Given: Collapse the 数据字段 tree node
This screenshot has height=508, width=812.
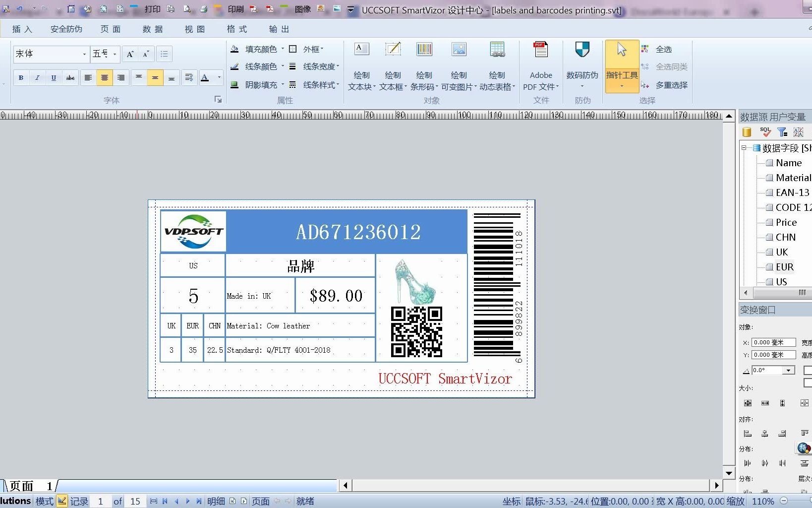Looking at the screenshot, I should (744, 148).
